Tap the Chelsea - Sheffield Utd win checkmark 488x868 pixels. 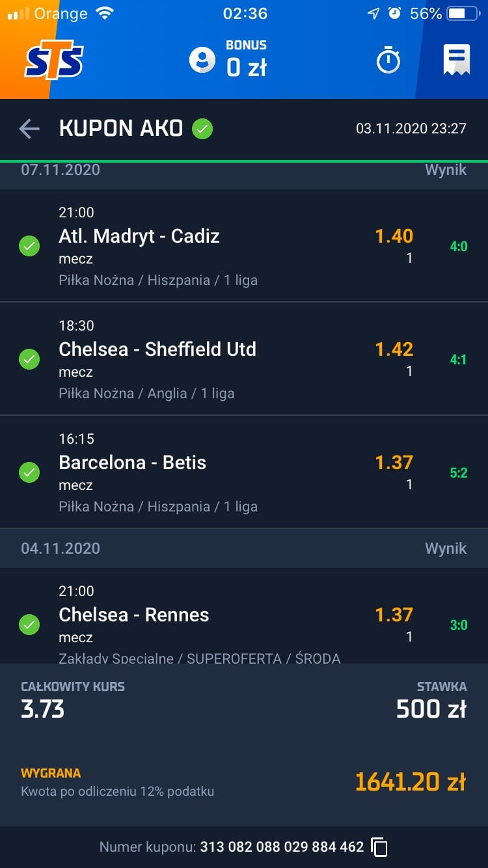[29, 359]
